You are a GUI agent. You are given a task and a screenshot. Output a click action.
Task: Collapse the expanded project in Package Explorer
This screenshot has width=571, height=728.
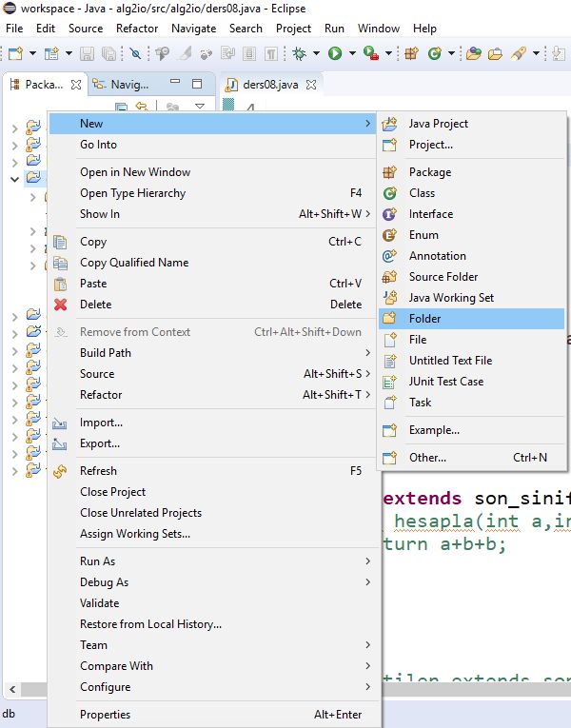pos(14,179)
